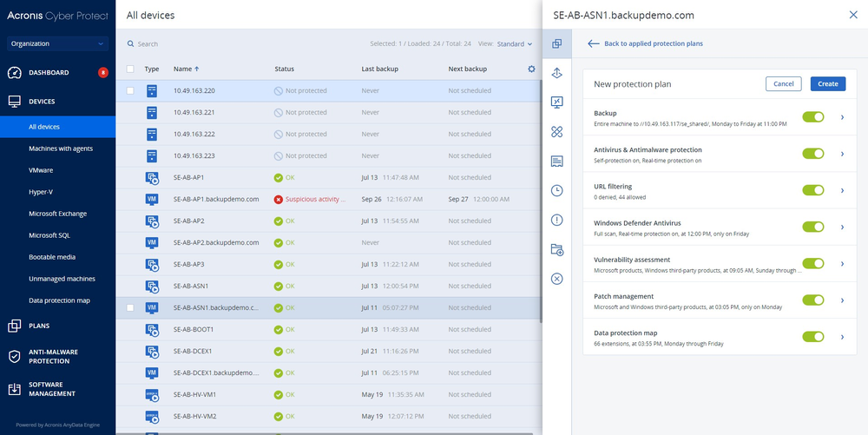Click the add to group folder icon
This screenshot has height=435, width=868.
(557, 249)
